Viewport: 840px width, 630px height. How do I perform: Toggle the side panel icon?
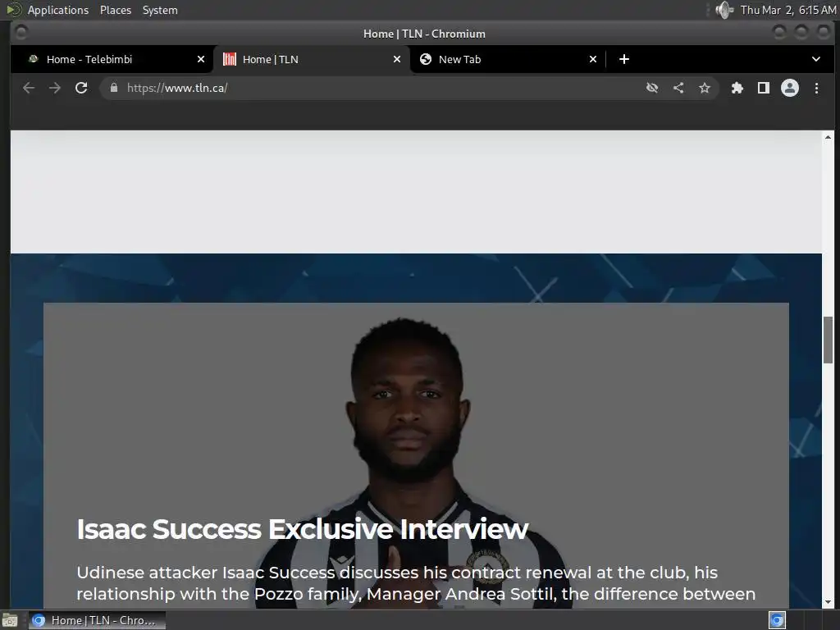pos(764,88)
